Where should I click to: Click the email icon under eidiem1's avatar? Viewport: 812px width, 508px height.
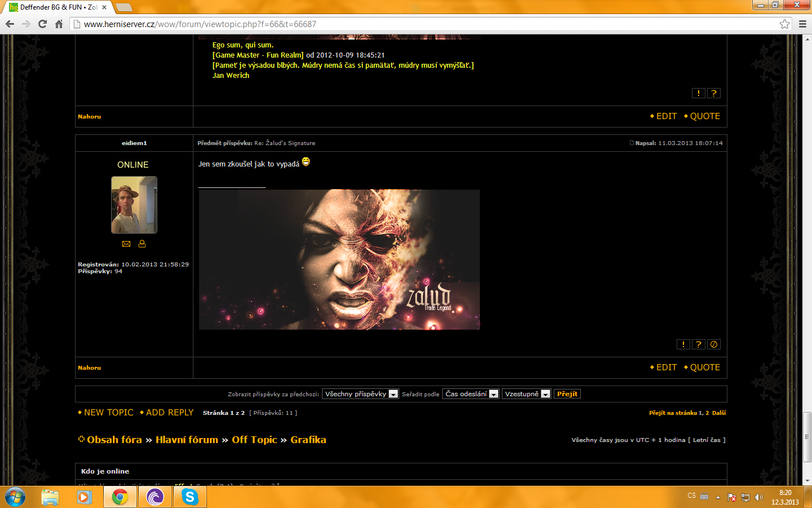tap(126, 244)
